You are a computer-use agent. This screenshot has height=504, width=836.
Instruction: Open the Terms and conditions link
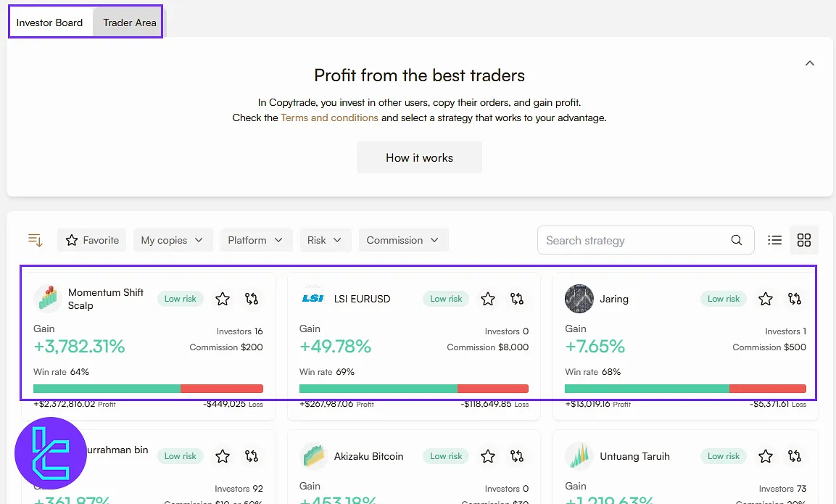tap(329, 117)
